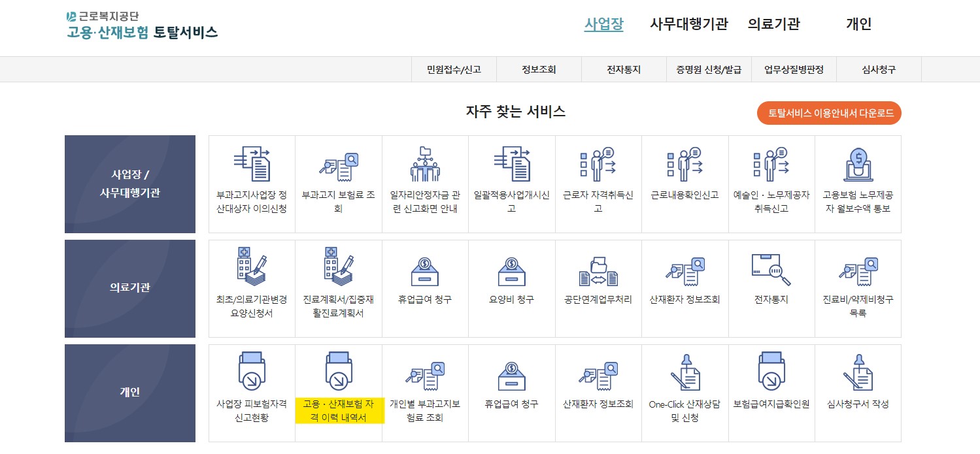Screen dimensions: 980x454
Task: Open 부과고지 보험료 조회 service icon
Action: [x=339, y=183]
